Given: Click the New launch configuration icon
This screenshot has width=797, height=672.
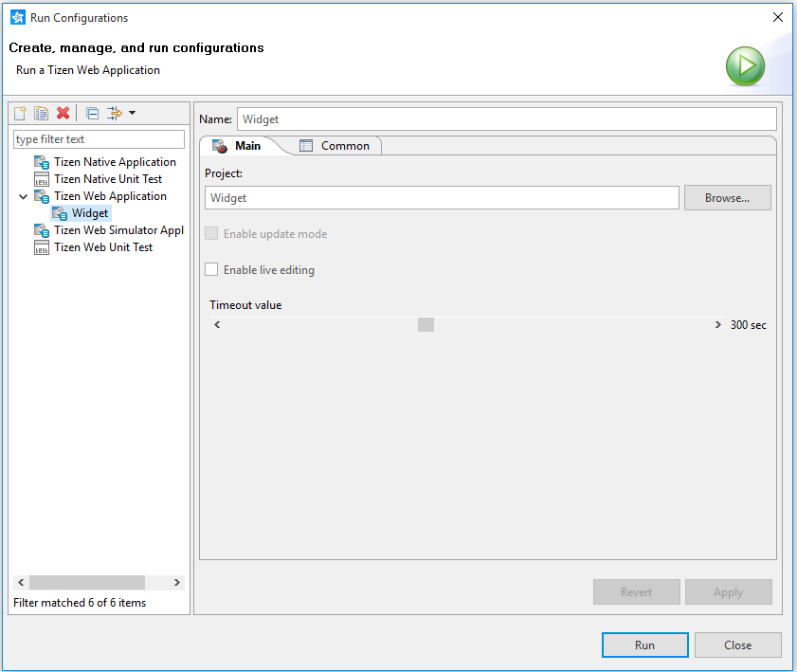Looking at the screenshot, I should (x=20, y=114).
